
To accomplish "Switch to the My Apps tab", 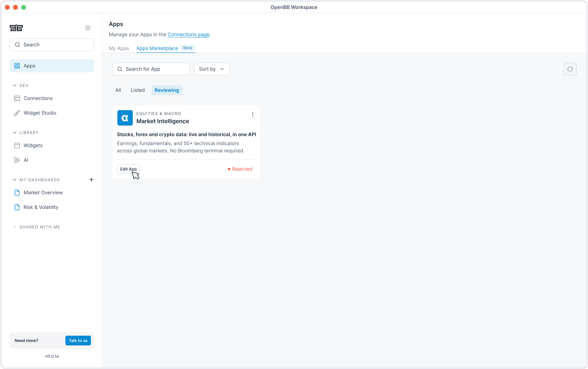I will pos(119,48).
